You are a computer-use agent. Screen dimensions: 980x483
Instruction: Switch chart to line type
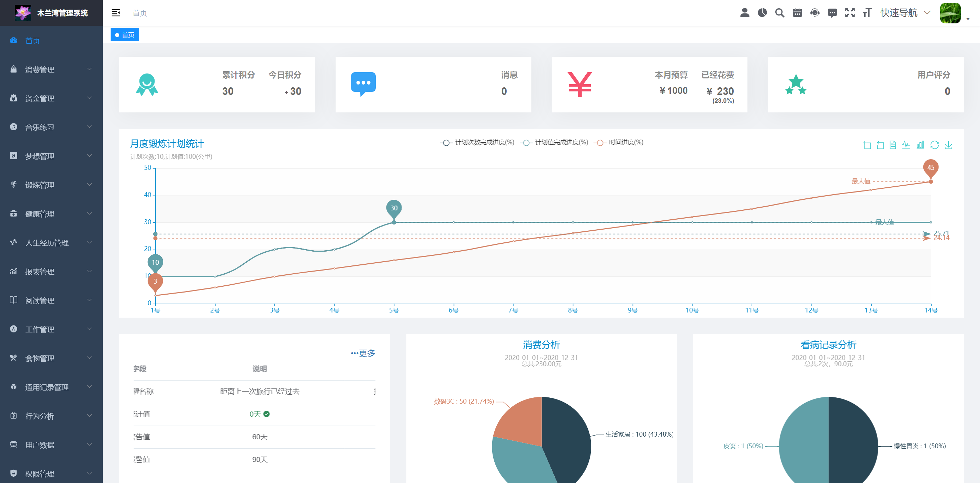coord(906,145)
